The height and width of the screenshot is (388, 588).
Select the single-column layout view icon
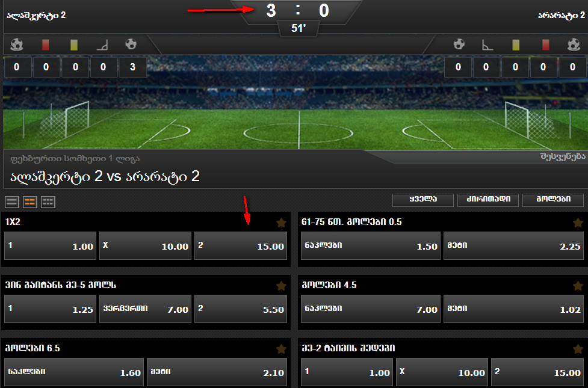click(12, 202)
